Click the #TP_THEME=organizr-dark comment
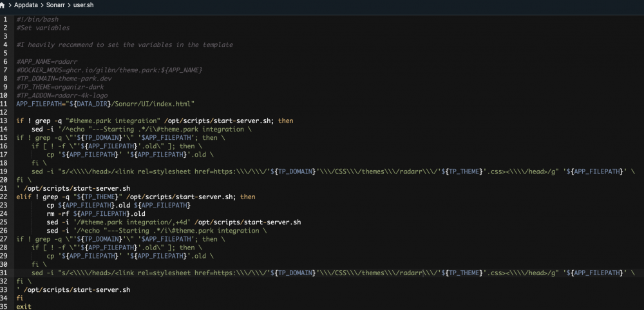Image resolution: width=644 pixels, height=310 pixels. pyautogui.click(x=61, y=87)
